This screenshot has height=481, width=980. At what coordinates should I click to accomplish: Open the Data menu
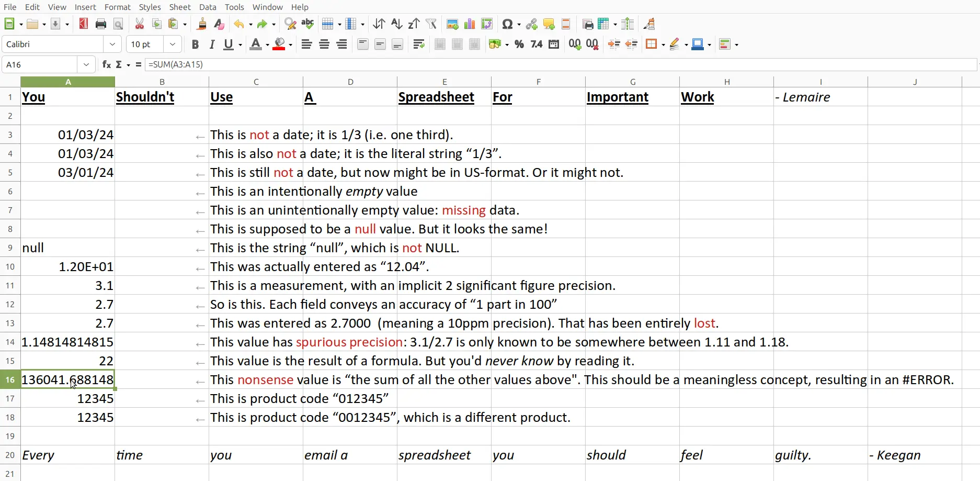208,7
